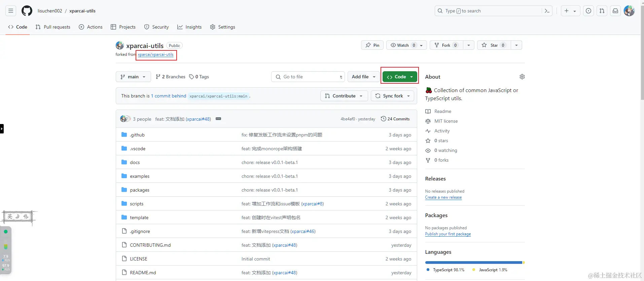View the 2 Branches link

pyautogui.click(x=171, y=77)
